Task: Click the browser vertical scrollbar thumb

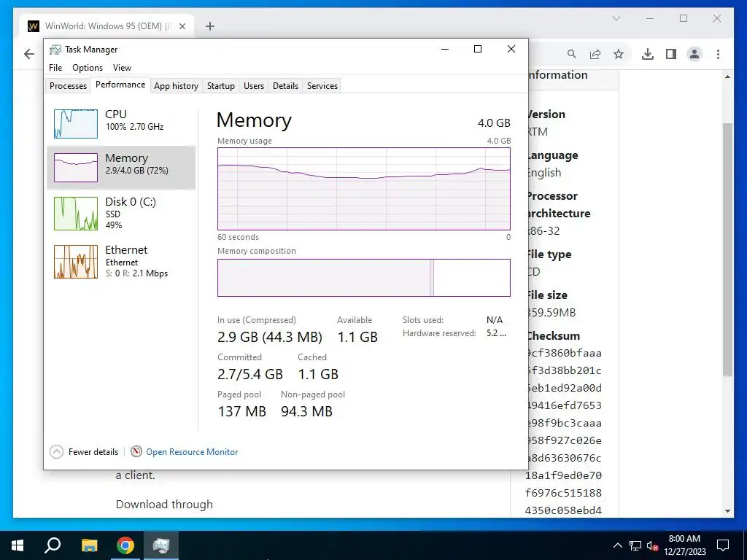Action: (727, 250)
